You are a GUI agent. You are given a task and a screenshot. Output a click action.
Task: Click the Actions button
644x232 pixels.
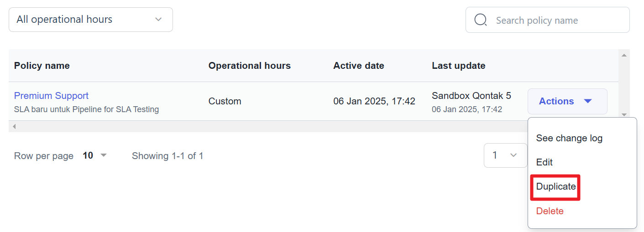click(x=567, y=101)
